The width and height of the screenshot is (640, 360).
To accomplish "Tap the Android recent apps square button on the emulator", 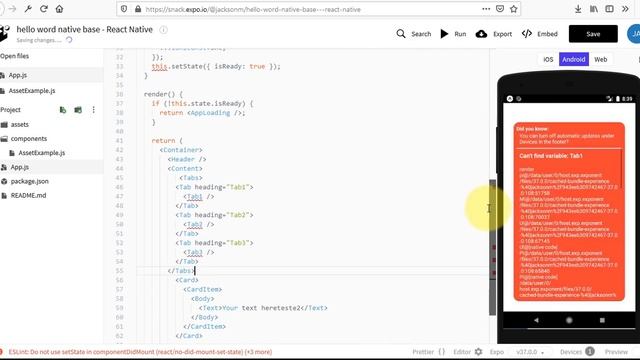I will [602, 320].
